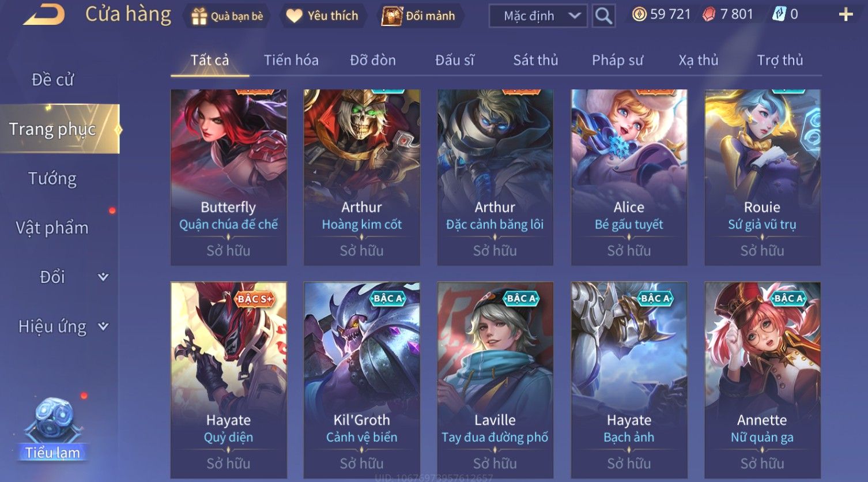Select the Pháp sư filter tab
Viewport: 868px width, 482px height.
[x=617, y=60]
